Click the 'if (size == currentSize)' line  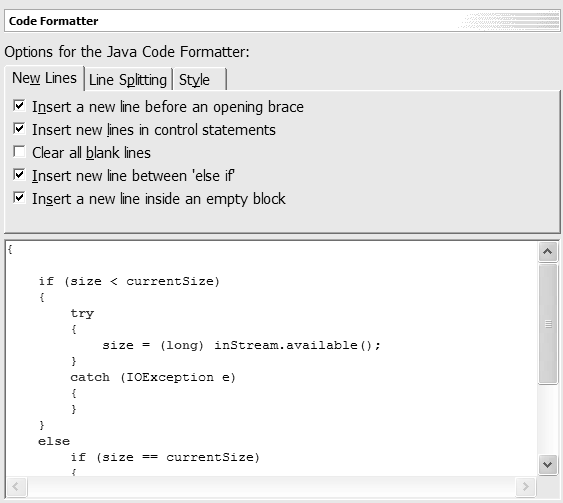point(165,457)
